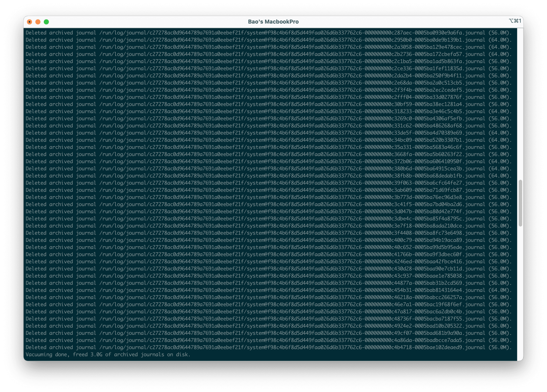
Task: Minimize Bao's MacbookPro terminal window
Action: 38,22
